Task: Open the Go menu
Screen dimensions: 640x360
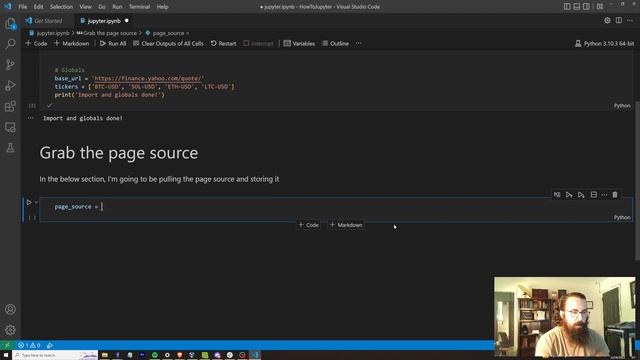Action: click(102, 7)
